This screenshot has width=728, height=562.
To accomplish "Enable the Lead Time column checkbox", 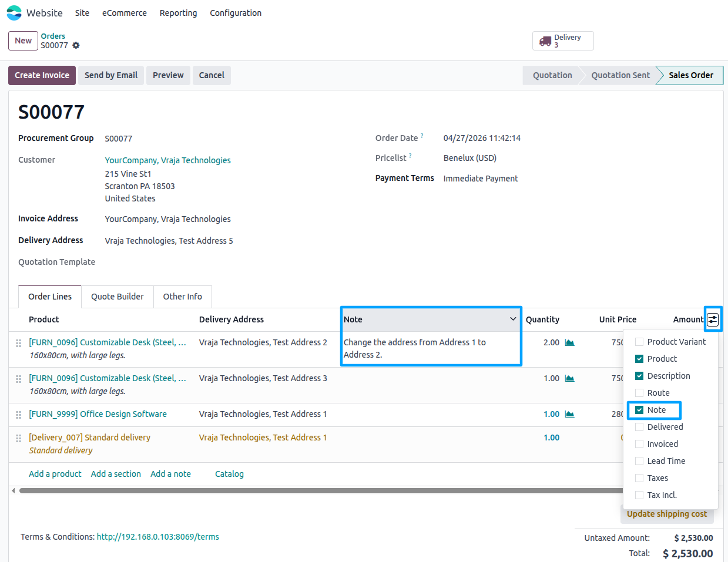I will [x=639, y=461].
